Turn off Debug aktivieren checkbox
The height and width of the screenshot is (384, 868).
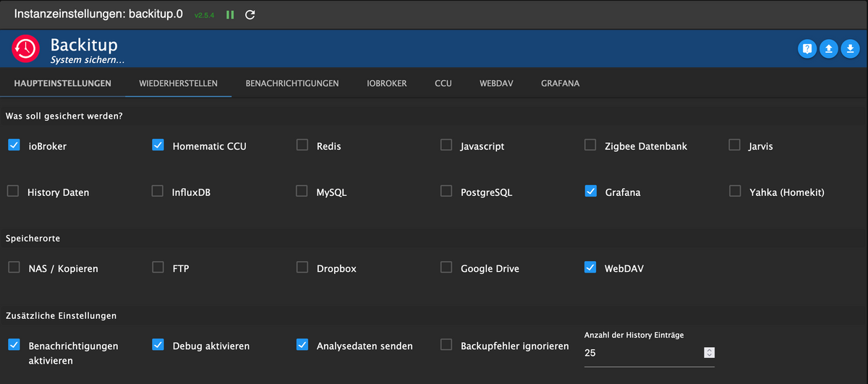(158, 345)
